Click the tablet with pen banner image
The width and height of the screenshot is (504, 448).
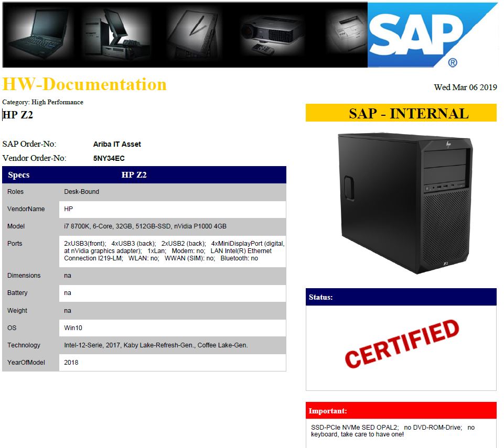coord(195,35)
